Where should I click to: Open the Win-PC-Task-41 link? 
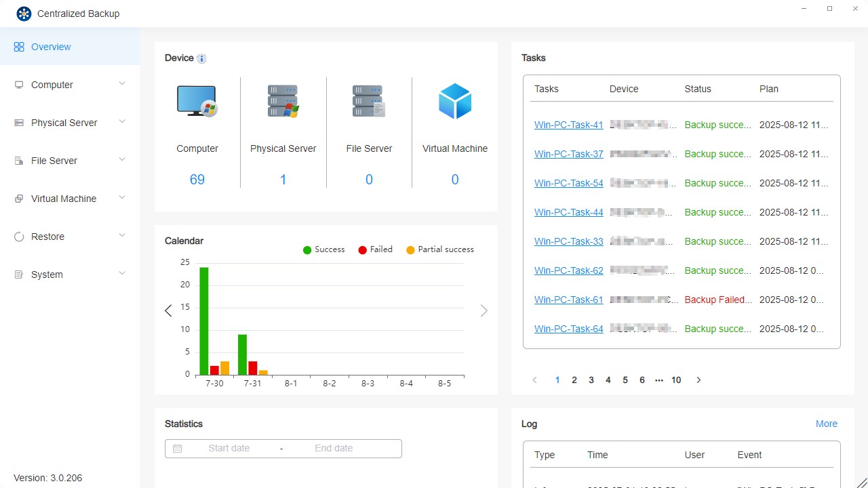[x=569, y=125]
